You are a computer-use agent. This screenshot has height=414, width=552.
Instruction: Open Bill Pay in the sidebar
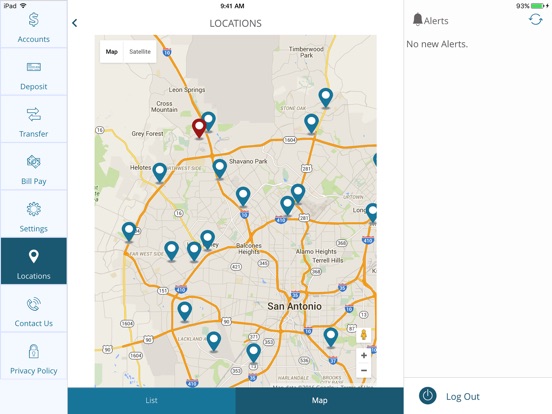click(33, 167)
